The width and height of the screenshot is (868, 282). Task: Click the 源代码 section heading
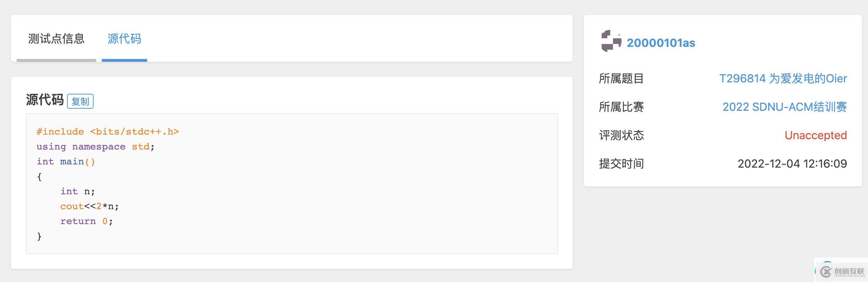tap(45, 100)
